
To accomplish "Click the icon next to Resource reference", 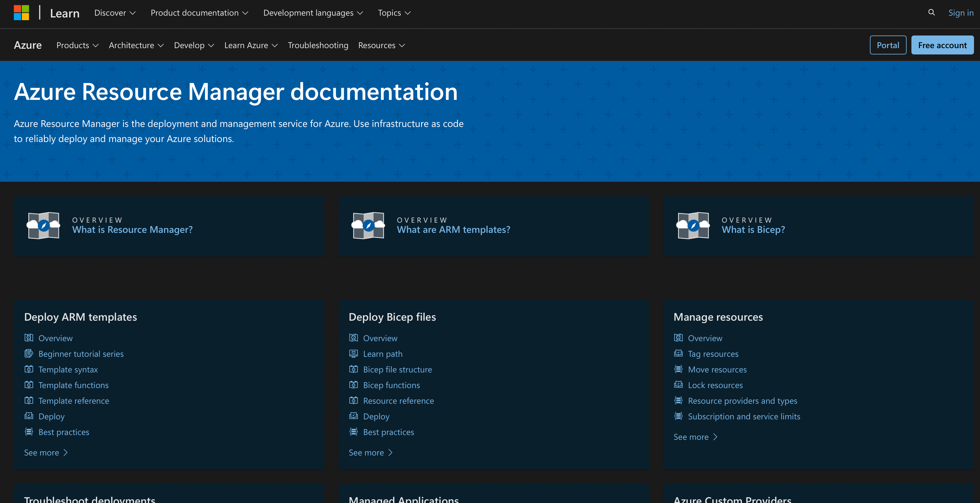I will pos(353,400).
